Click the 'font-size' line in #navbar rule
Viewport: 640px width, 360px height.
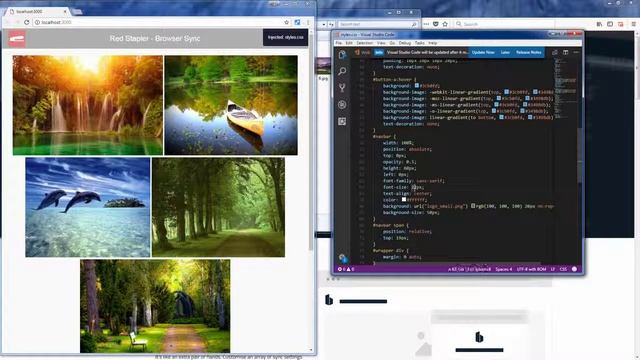403,187
